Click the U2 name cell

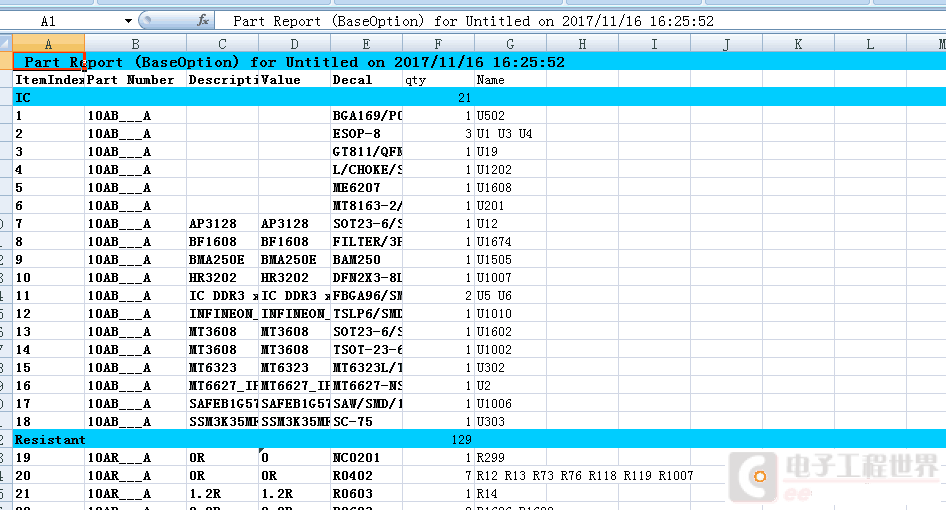pos(510,385)
